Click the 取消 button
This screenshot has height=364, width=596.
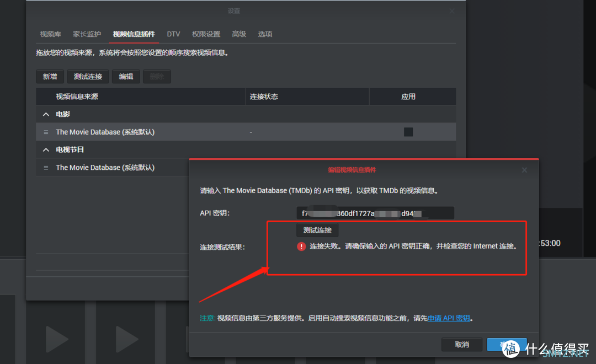(462, 345)
